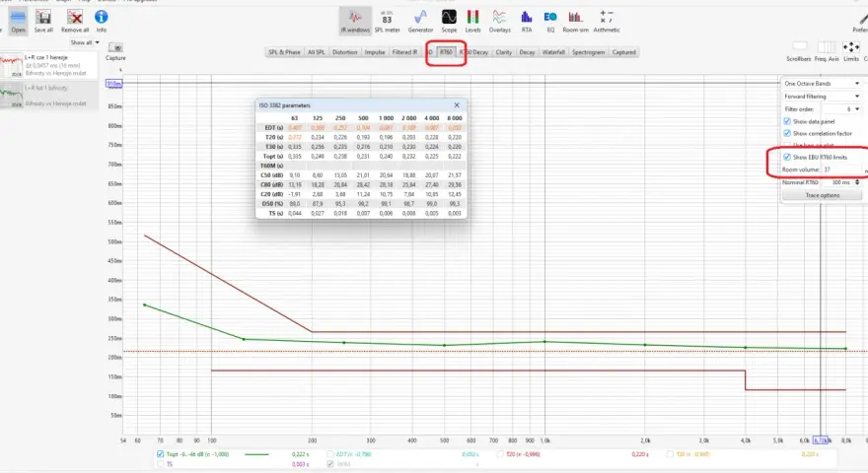Open the Levels meters
The width and height of the screenshot is (868, 473).
coord(472,21)
